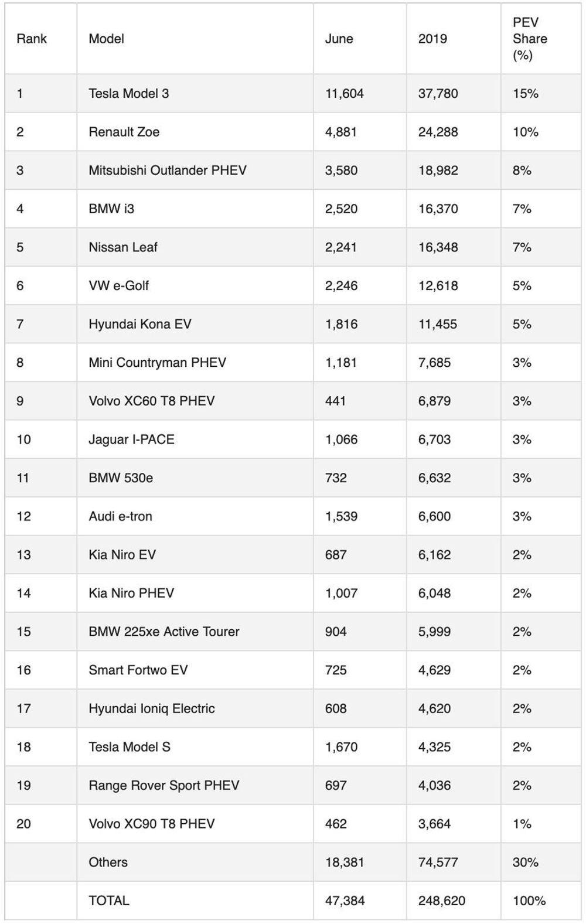
Task: Select the Tesla Model 3 cell
Action: coord(129,93)
